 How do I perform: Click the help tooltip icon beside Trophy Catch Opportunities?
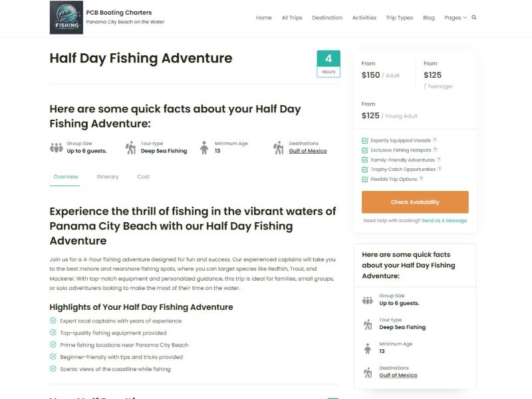(440, 169)
